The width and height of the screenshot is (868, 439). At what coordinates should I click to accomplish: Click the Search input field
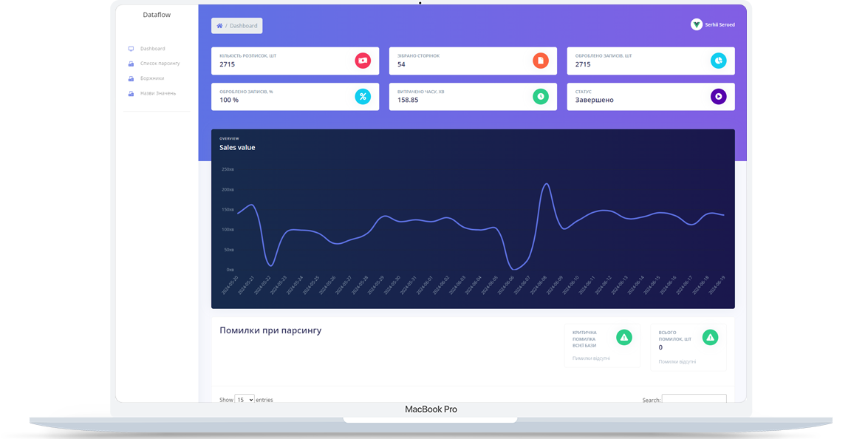tap(694, 398)
